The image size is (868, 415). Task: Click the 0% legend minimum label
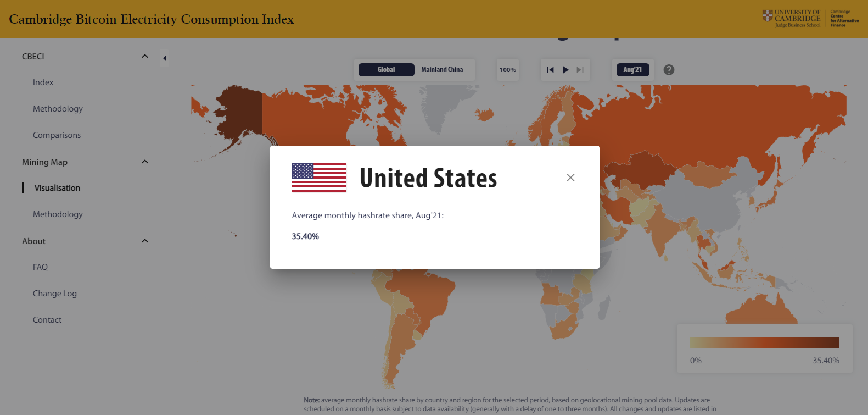(x=696, y=361)
